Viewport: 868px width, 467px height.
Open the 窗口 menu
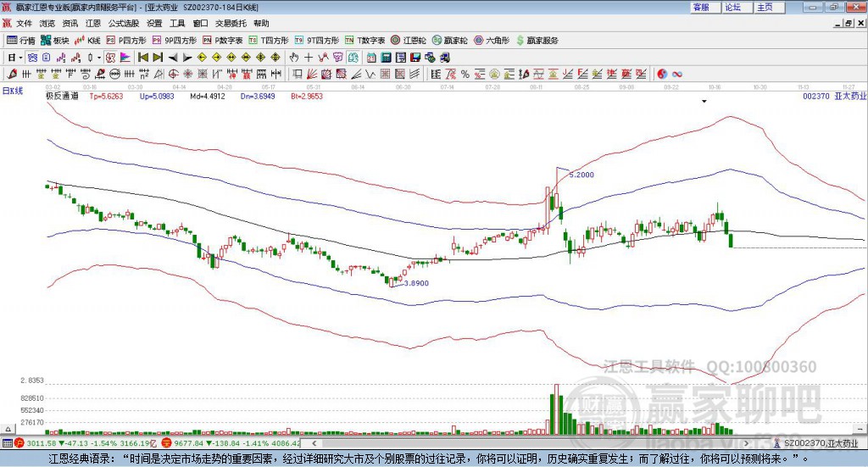[200, 23]
